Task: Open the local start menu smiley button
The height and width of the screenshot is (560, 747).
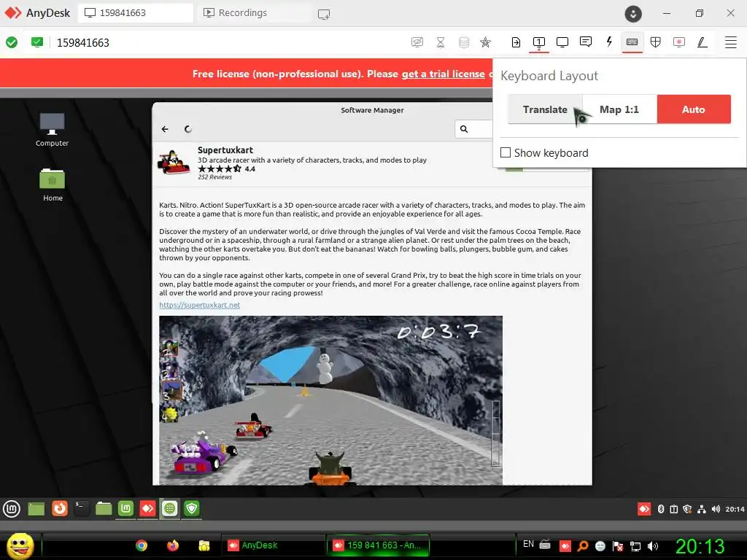Action: point(20,545)
